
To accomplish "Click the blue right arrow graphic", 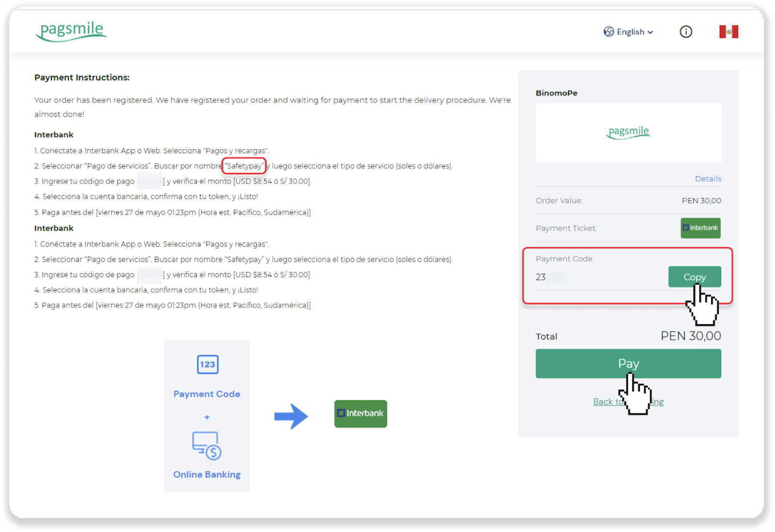I will (x=291, y=416).
